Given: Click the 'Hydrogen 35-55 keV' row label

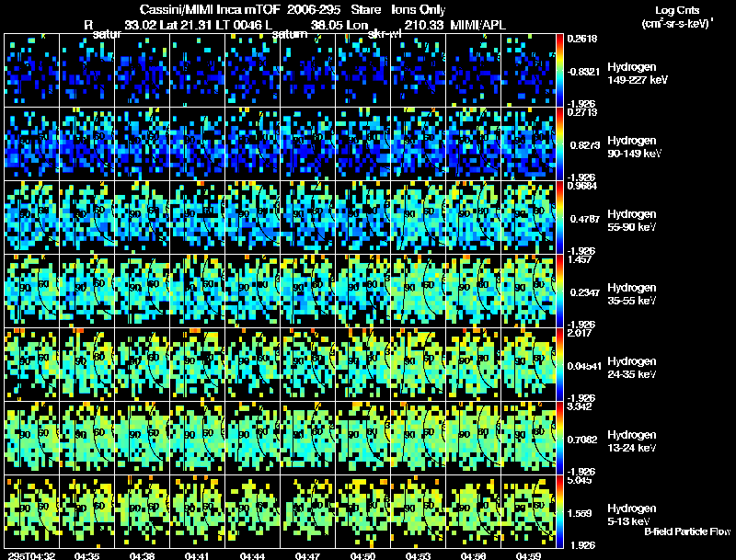Looking at the screenshot, I should point(632,294).
